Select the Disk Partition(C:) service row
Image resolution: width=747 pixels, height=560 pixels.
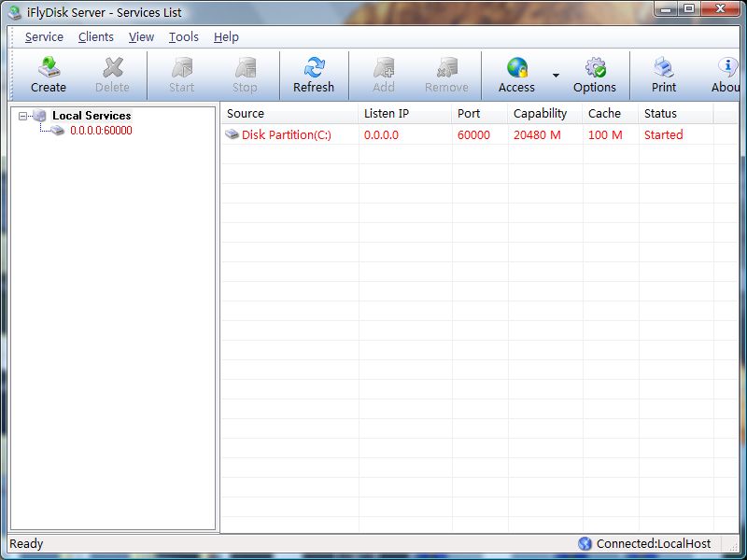coord(286,135)
